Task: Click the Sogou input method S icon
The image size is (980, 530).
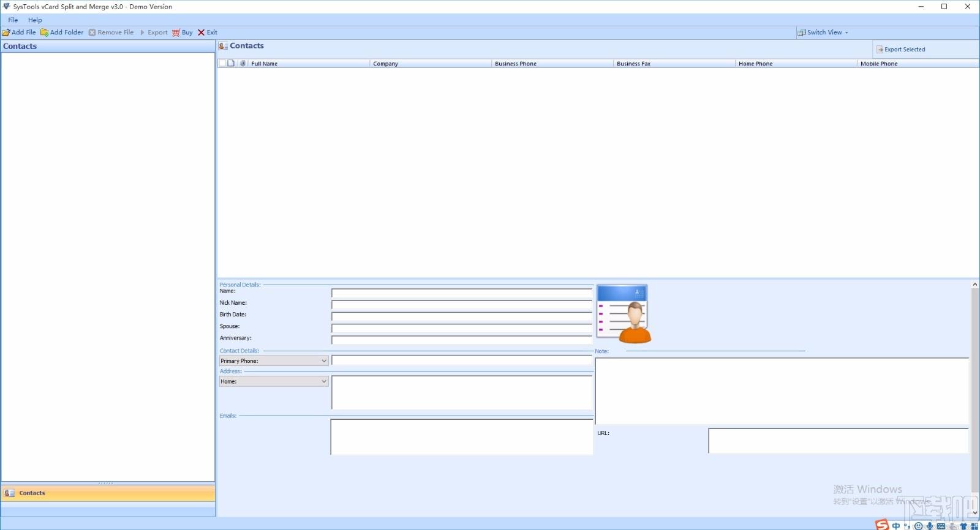Action: pyautogui.click(x=881, y=525)
